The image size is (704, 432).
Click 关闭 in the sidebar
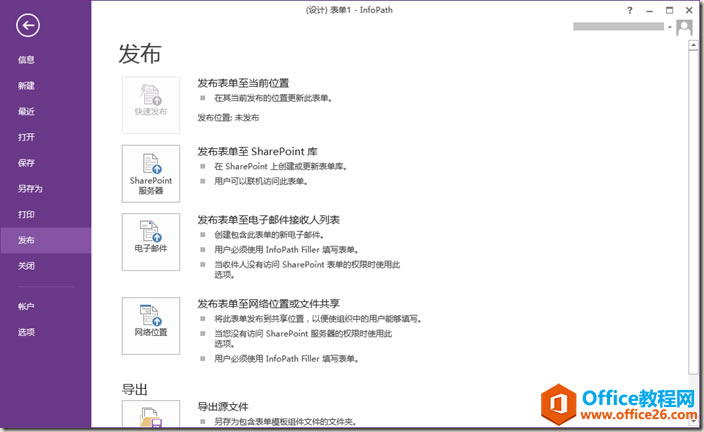click(x=26, y=267)
